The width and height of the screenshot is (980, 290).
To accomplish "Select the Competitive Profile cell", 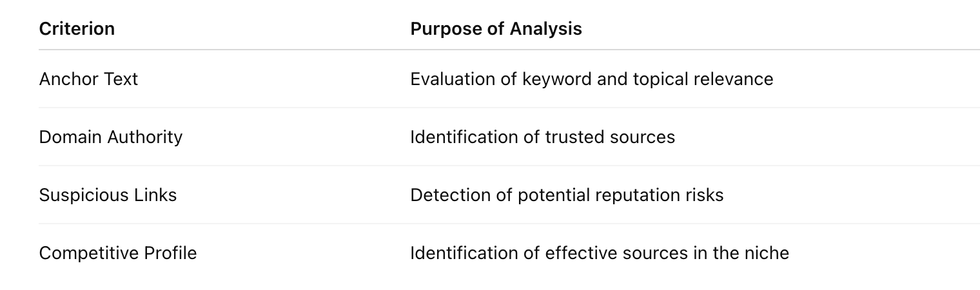I will click(117, 253).
